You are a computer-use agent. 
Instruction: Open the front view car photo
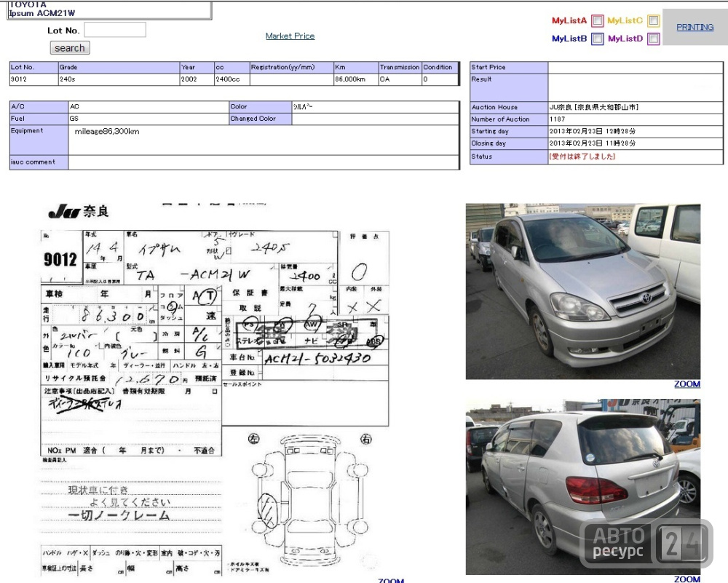(x=583, y=291)
